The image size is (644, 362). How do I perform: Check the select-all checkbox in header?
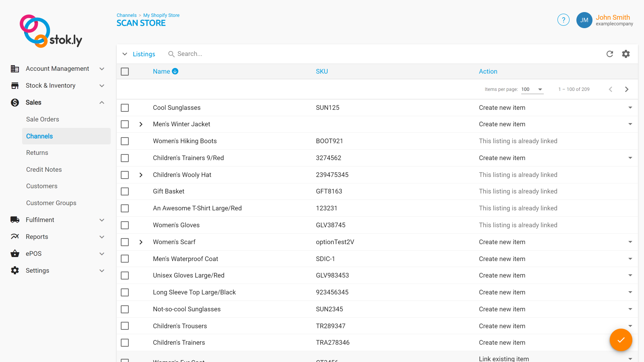point(124,71)
